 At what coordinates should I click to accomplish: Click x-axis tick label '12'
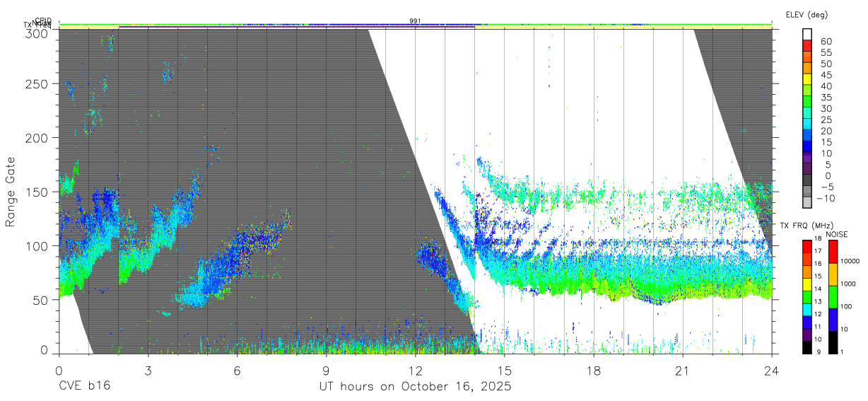point(416,370)
